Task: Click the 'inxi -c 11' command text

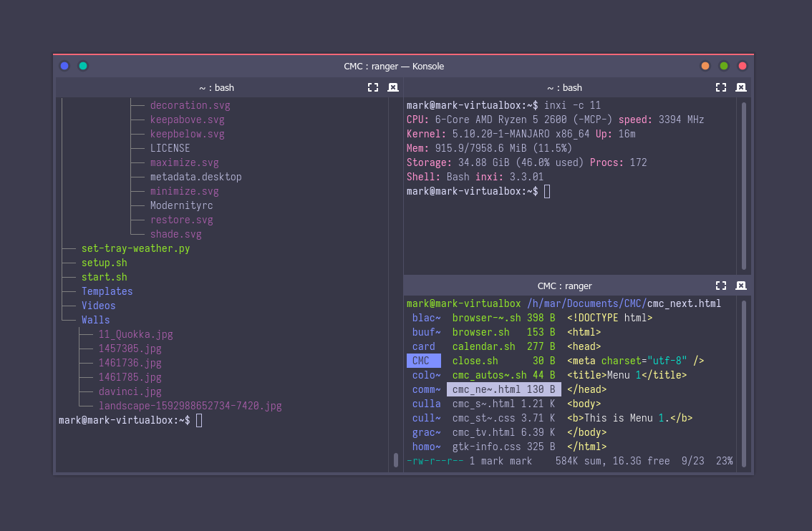Action: pyautogui.click(x=572, y=106)
